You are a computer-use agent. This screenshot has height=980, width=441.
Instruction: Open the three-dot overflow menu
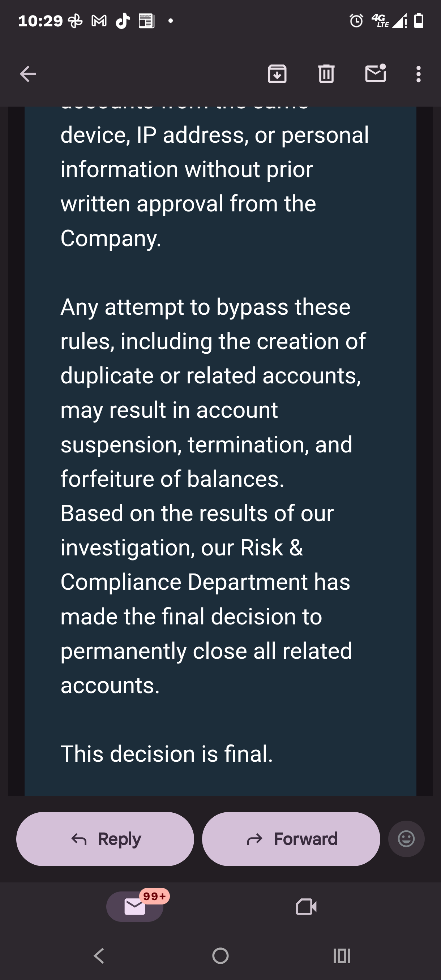click(419, 74)
